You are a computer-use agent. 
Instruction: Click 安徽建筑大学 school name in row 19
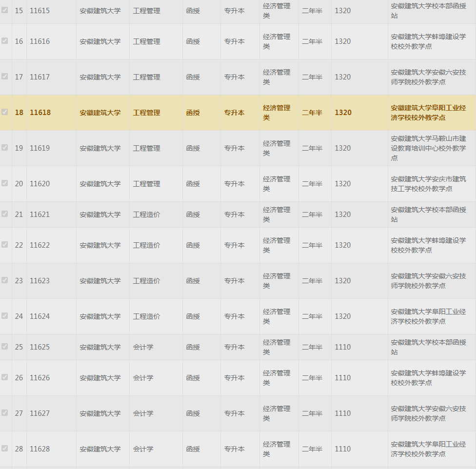coord(100,148)
